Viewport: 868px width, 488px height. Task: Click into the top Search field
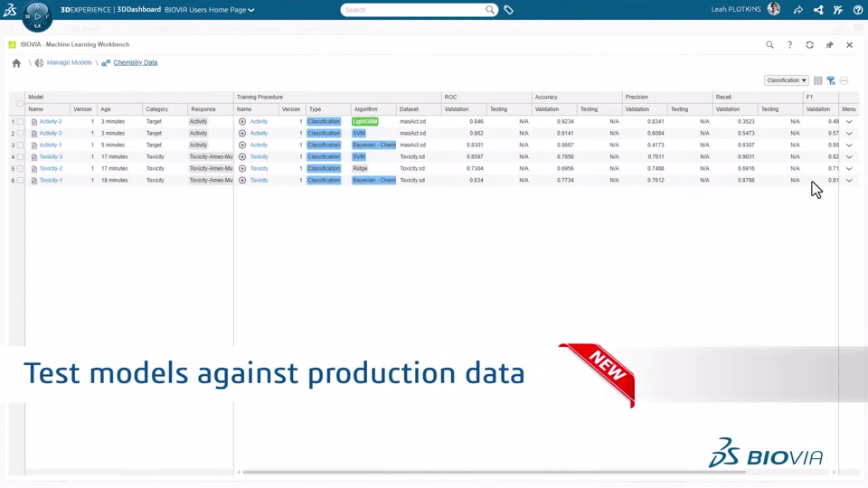[x=412, y=10]
